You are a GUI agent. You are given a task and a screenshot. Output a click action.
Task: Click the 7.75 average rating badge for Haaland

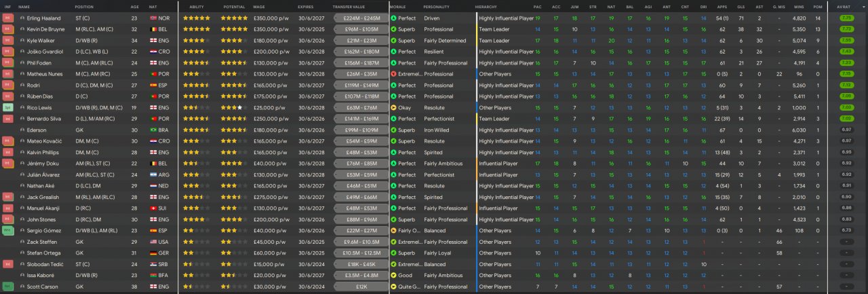(846, 18)
